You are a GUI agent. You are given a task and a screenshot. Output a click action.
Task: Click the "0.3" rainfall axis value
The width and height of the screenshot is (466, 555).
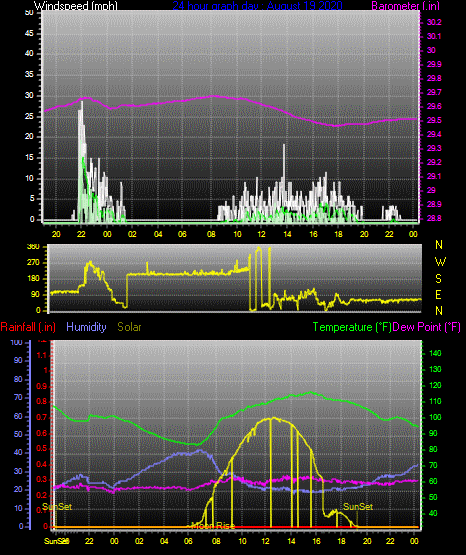42,479
